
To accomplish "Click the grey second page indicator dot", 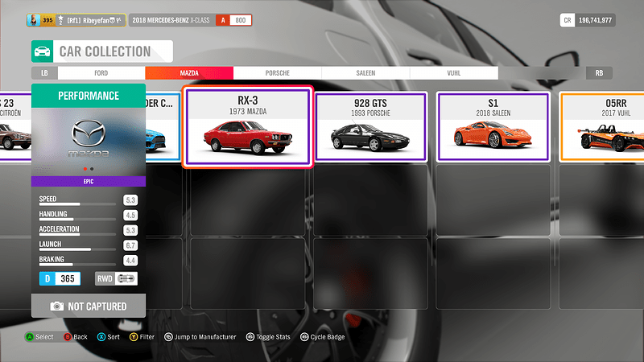I will [x=92, y=169].
